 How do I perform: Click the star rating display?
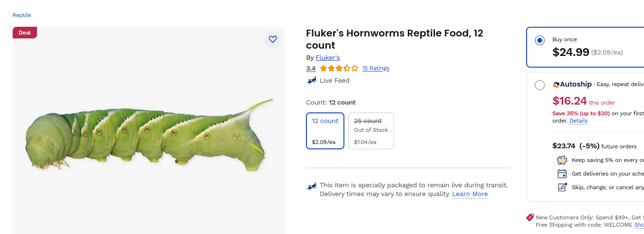[339, 68]
